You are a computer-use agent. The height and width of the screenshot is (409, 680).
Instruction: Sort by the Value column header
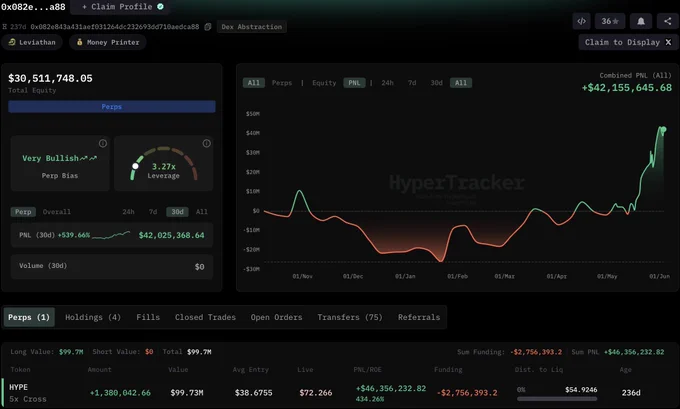[178, 370]
